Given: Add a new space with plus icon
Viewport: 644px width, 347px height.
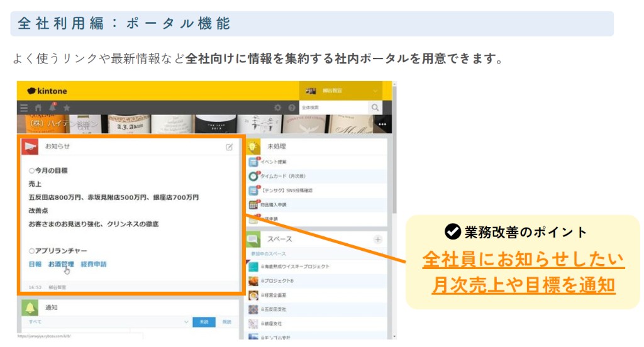Looking at the screenshot, I should [x=377, y=240].
